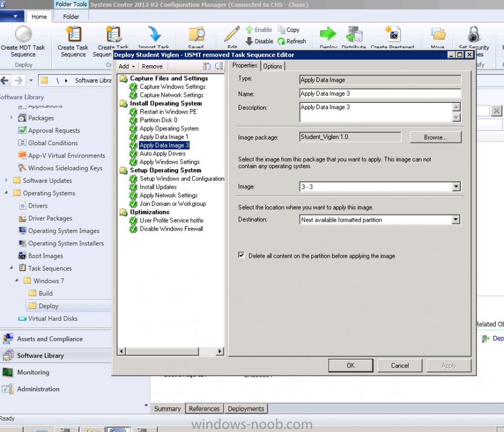Image resolution: width=504 pixels, height=432 pixels.
Task: Click the green Deploy arrow icon
Action: click(x=328, y=34)
